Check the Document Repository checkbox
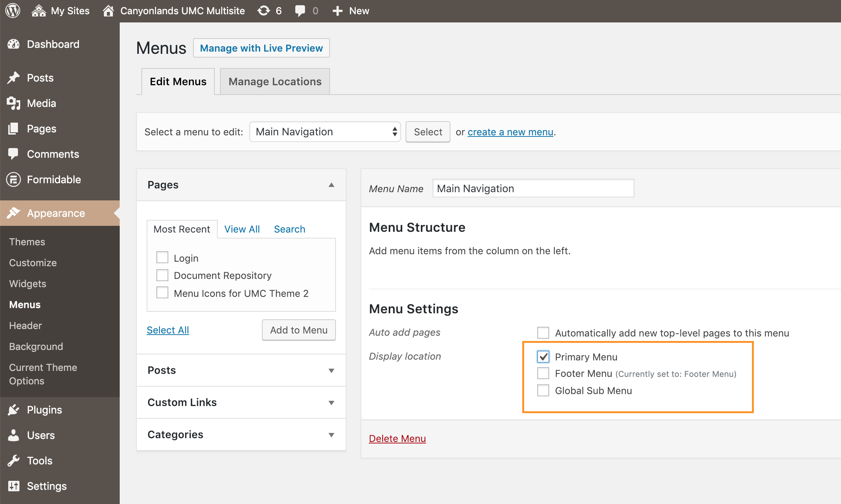The image size is (841, 504). tap(162, 275)
